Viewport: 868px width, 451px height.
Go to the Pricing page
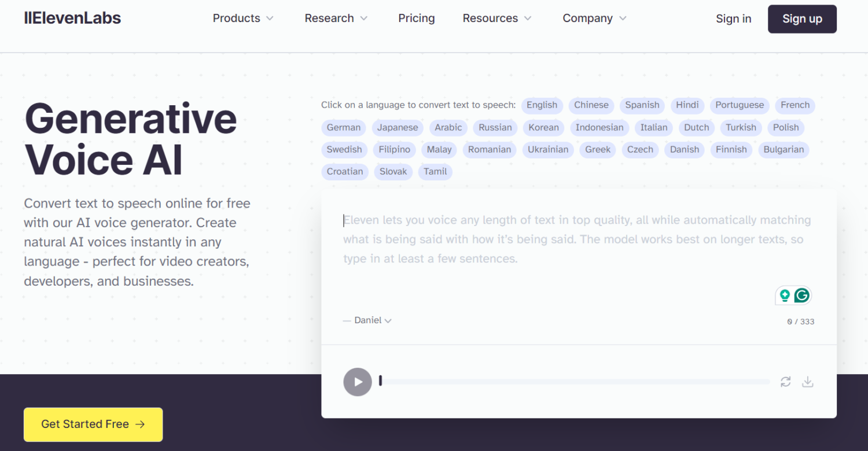coord(416,19)
